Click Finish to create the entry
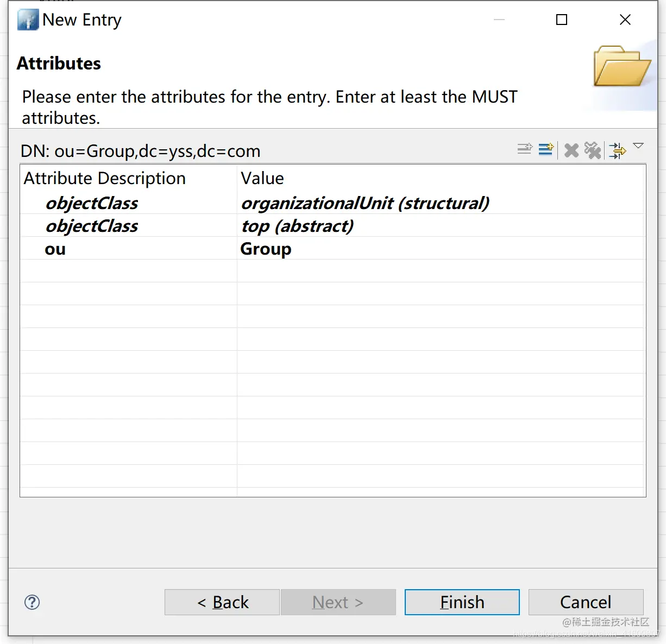This screenshot has height=644, width=666. coord(462,602)
